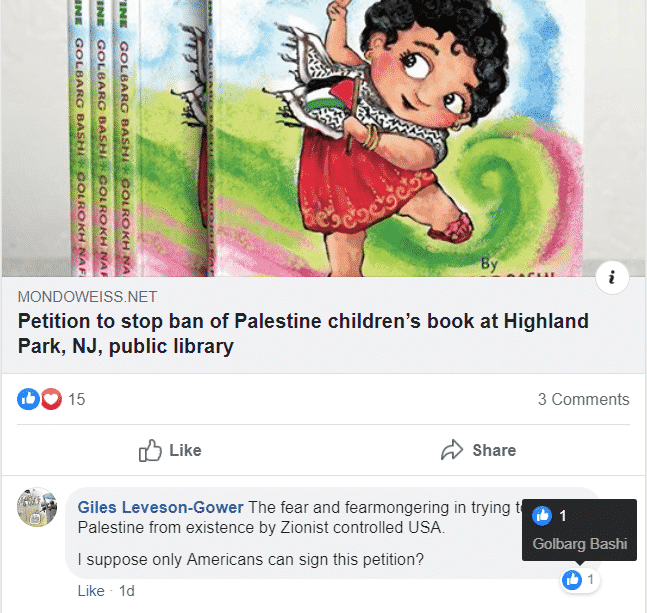647x613 pixels.
Task: Share the post via the Share label
Action: [494, 450]
